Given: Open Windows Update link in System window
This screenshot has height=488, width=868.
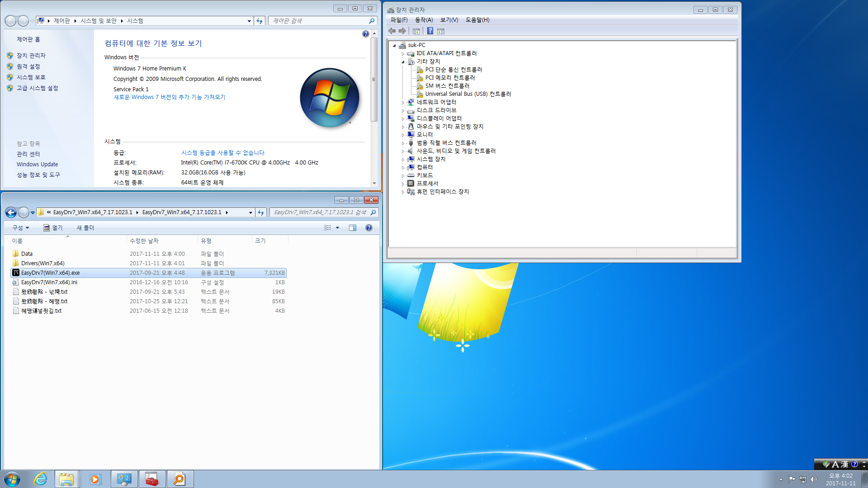Looking at the screenshot, I should pos(38,164).
